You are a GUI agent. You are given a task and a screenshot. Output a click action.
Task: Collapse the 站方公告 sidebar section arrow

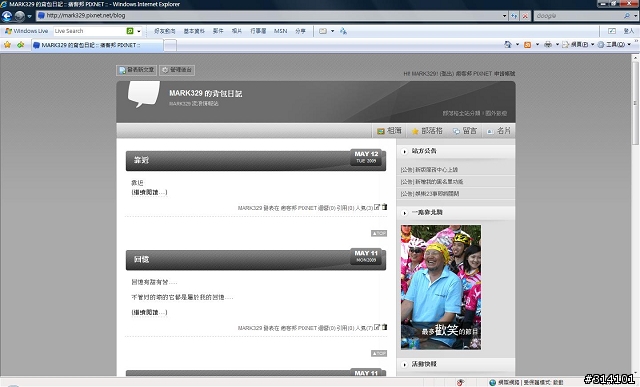point(404,151)
